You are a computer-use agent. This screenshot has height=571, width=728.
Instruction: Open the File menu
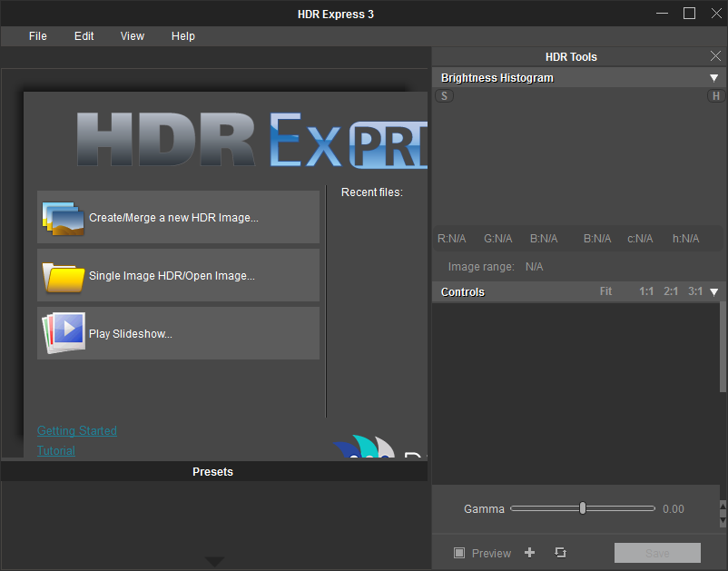(x=37, y=36)
